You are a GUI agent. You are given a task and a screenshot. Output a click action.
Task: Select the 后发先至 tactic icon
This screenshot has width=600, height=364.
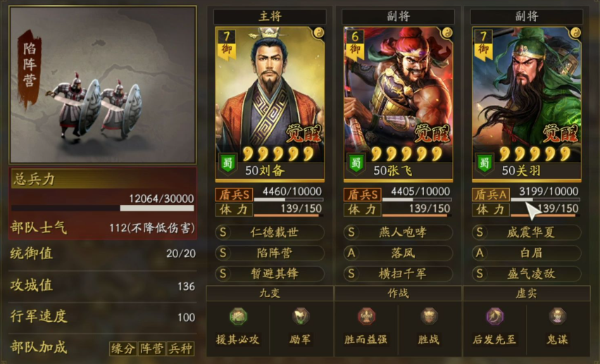[494, 317]
